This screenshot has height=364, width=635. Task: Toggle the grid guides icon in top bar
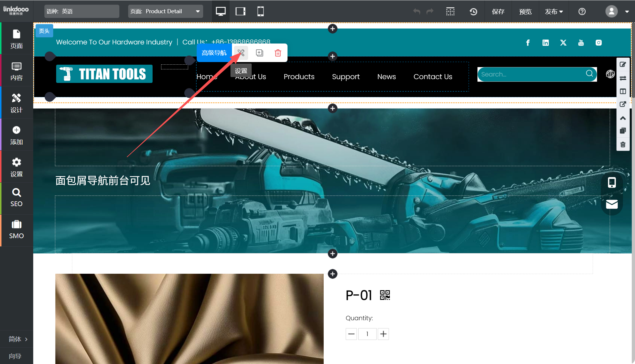(450, 11)
